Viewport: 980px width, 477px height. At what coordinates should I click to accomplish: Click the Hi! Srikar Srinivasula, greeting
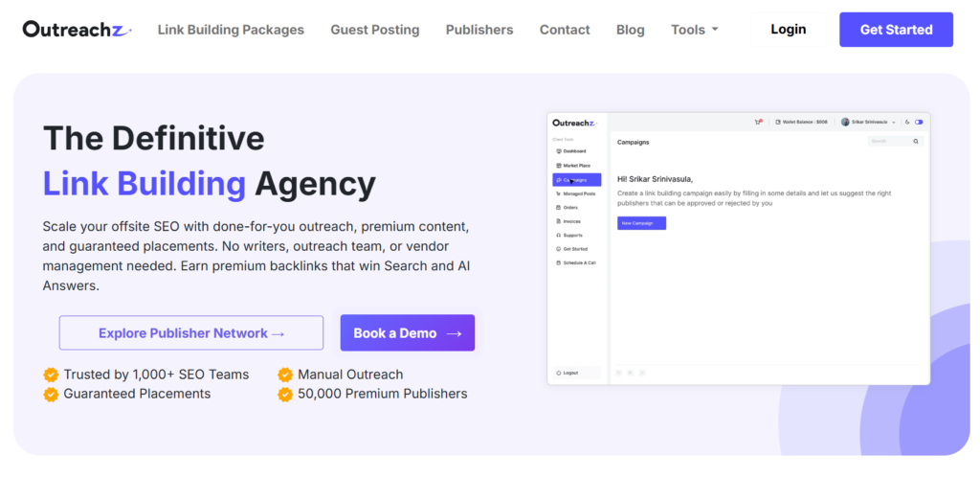(x=655, y=179)
